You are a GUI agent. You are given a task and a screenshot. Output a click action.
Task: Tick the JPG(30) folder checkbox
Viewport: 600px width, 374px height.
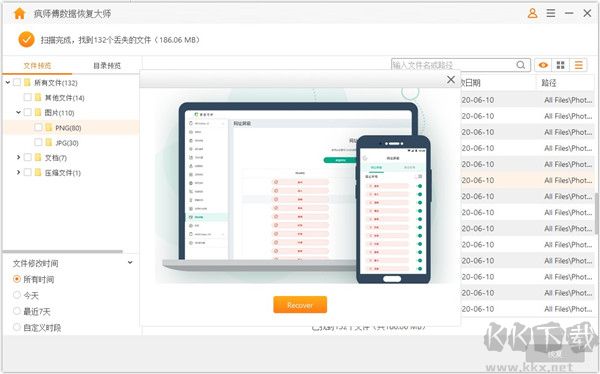tap(38, 142)
